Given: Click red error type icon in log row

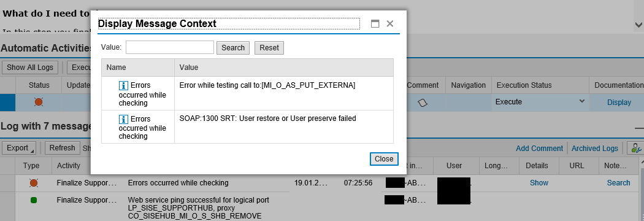Looking at the screenshot, I should point(34,183).
